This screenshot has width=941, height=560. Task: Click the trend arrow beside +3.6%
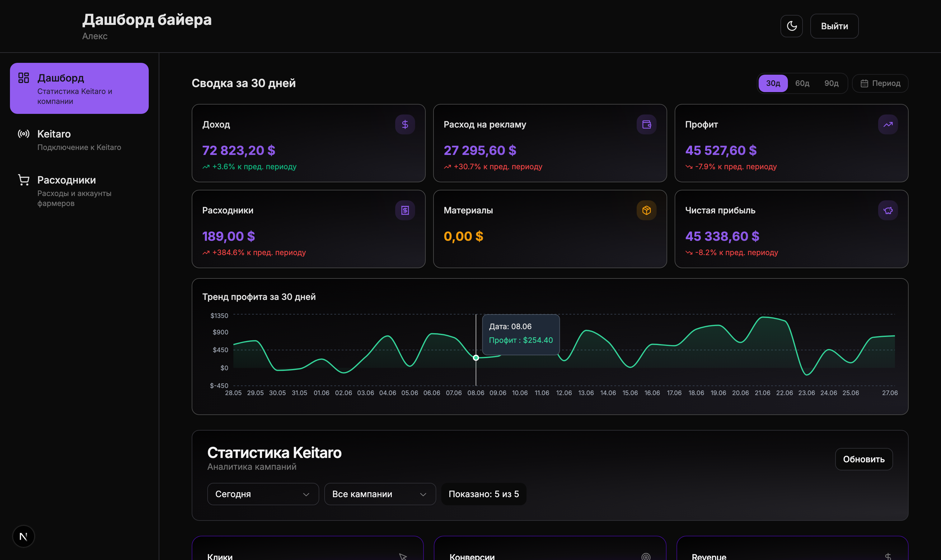(206, 167)
